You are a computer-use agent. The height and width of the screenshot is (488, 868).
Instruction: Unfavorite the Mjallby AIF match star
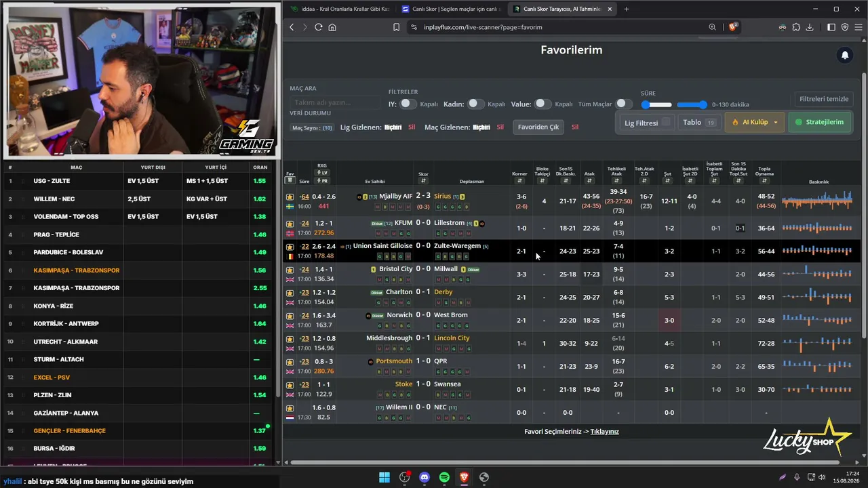[290, 197]
